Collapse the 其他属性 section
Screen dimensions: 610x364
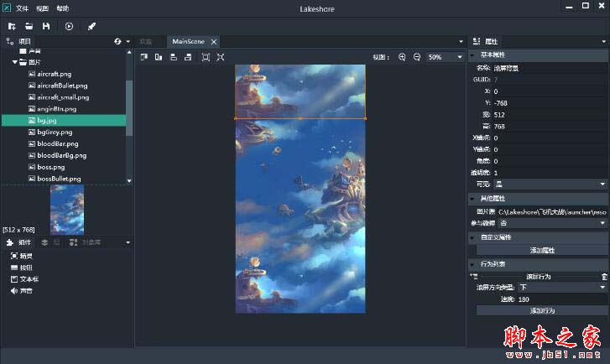pos(472,199)
